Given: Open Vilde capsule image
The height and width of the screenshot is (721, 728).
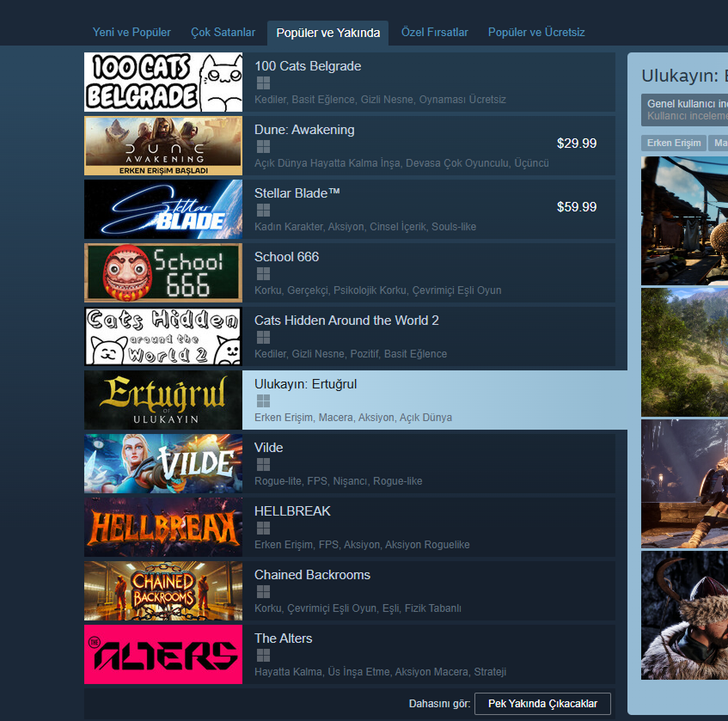Looking at the screenshot, I should (x=163, y=464).
